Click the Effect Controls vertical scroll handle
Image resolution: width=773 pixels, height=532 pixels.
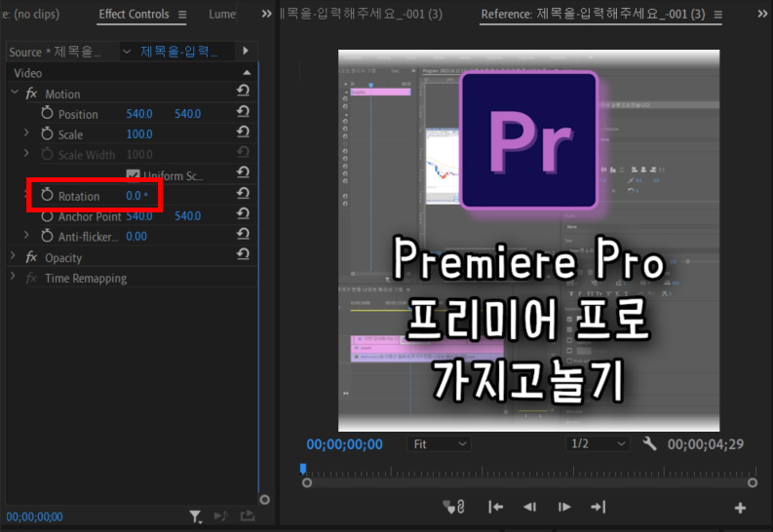265,500
